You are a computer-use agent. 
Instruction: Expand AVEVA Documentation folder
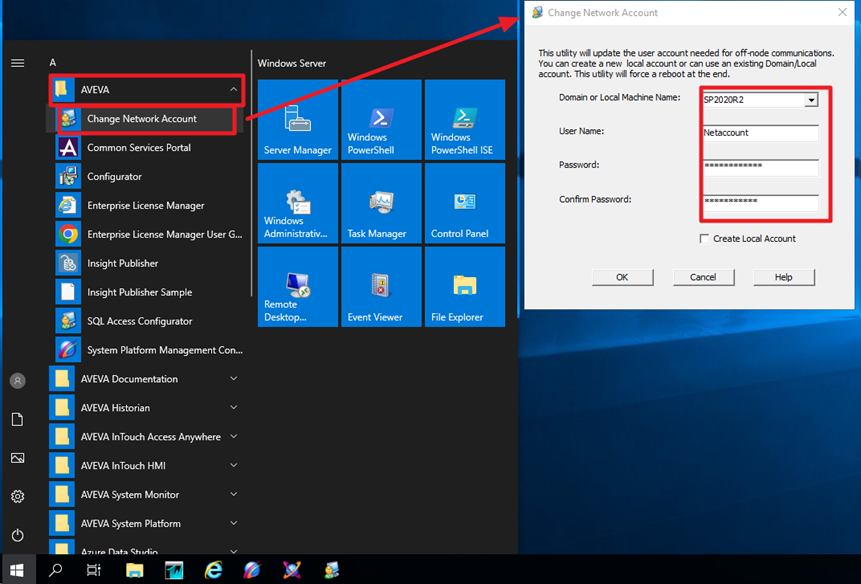(x=146, y=379)
